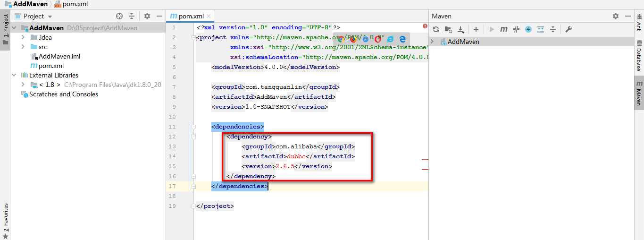
Task: Select pom.xml in Project tree
Action: tap(51, 66)
